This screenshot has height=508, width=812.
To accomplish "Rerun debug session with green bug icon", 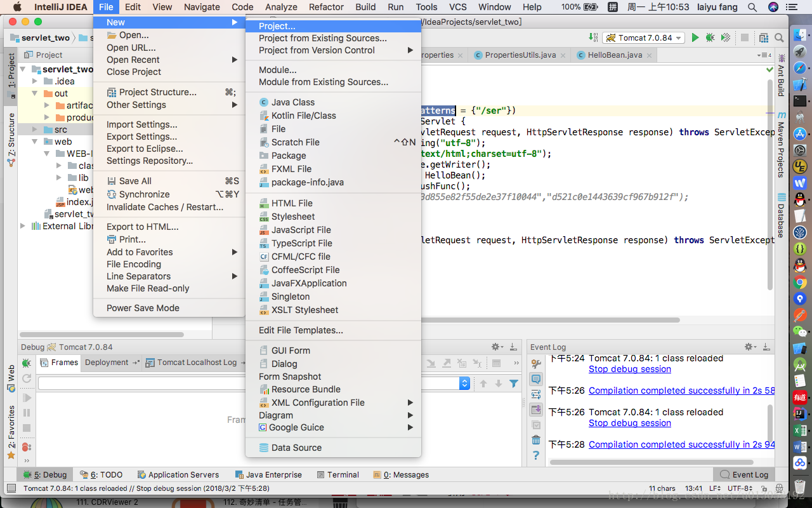I will pos(27,363).
